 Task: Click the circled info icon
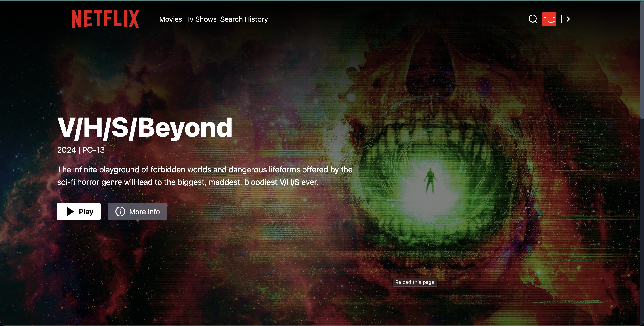coord(120,212)
